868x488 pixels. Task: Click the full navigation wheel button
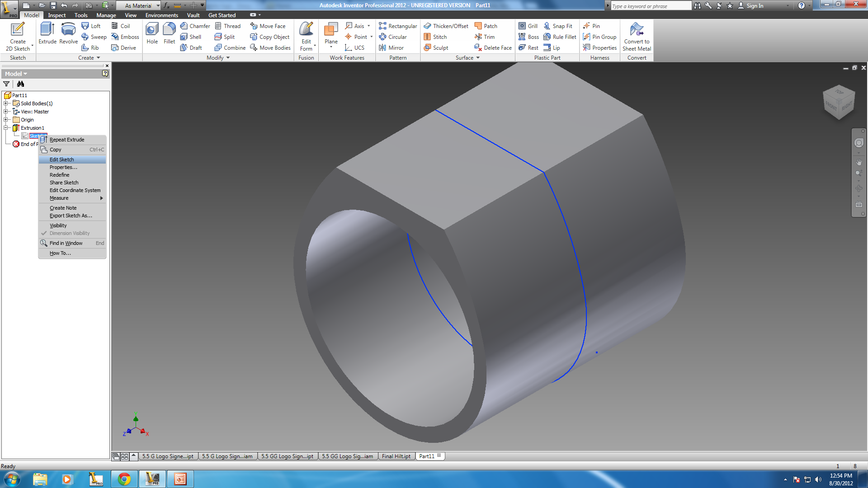point(859,143)
